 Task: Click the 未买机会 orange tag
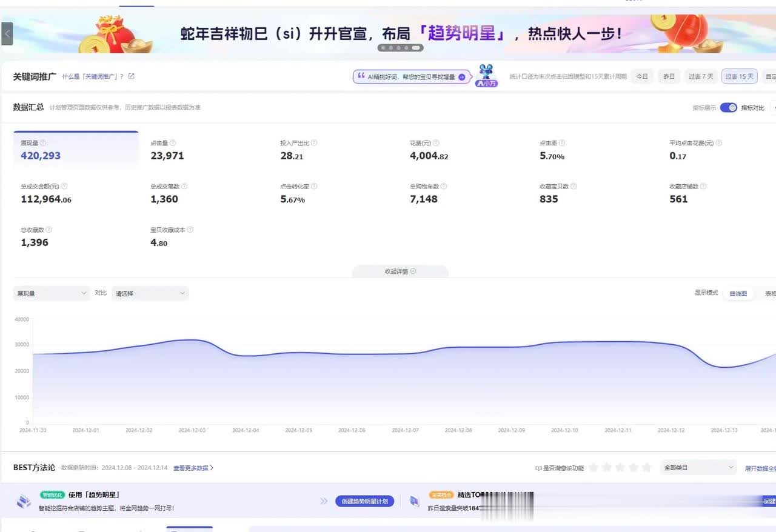point(441,495)
